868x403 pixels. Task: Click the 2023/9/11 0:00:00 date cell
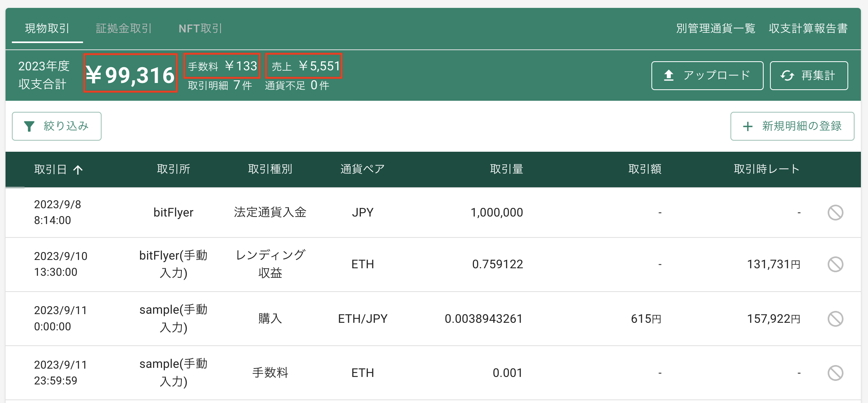(60, 318)
